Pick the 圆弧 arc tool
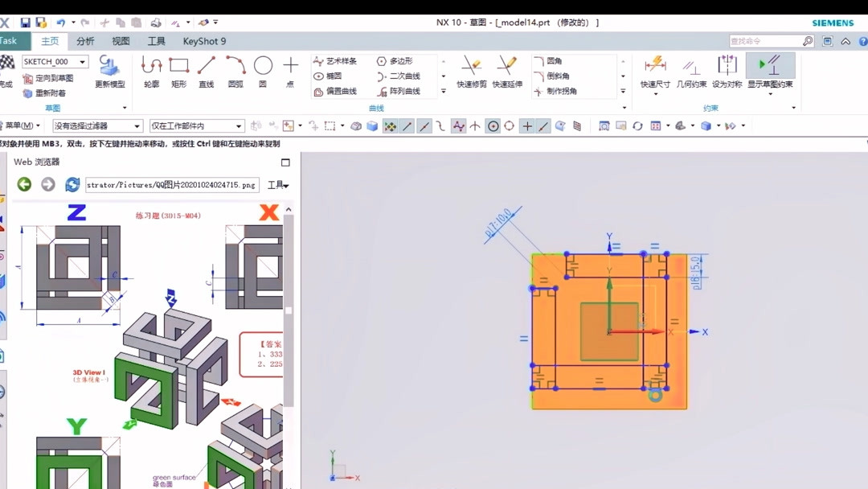 tap(235, 72)
